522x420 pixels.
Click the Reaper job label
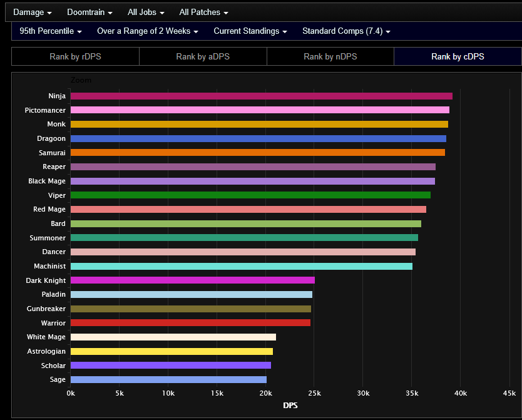pyautogui.click(x=54, y=166)
